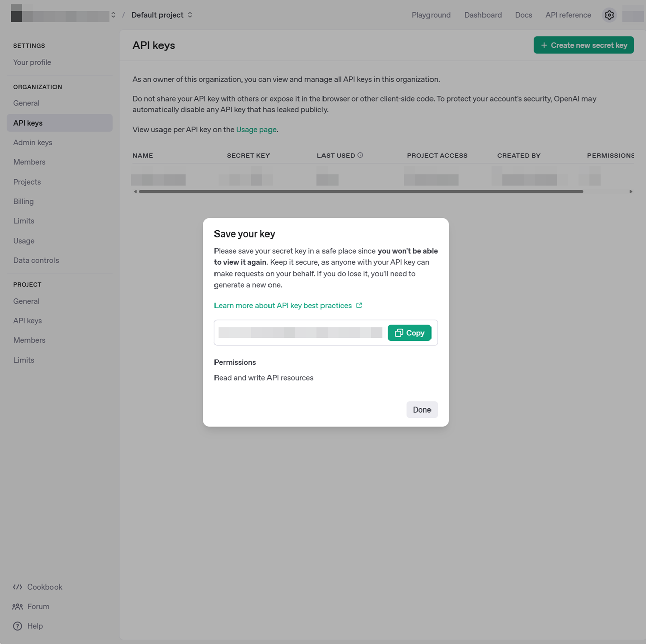Viewport: 646px width, 644px height.
Task: Click the SECRET KEY column header
Action: pyautogui.click(x=248, y=156)
